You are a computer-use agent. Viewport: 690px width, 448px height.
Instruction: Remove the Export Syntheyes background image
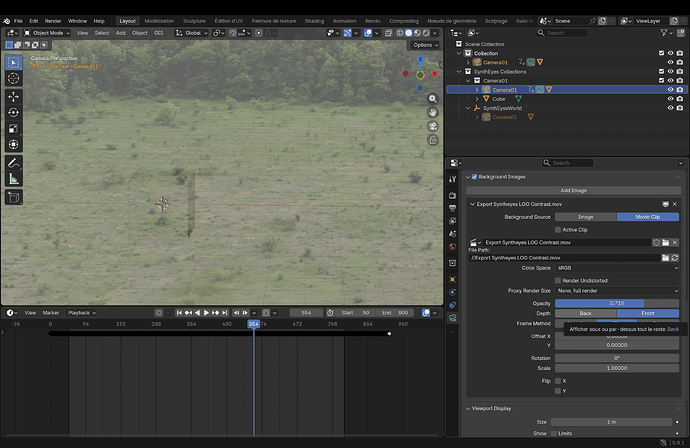coord(675,204)
